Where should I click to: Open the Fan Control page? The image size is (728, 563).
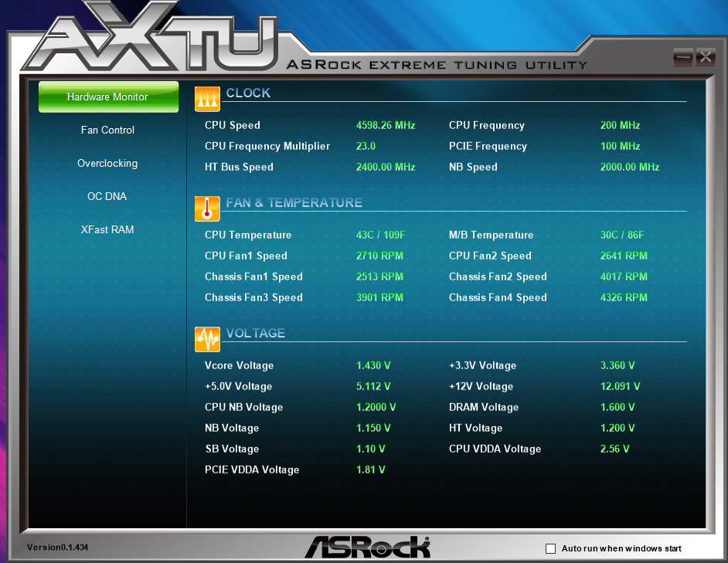click(107, 130)
